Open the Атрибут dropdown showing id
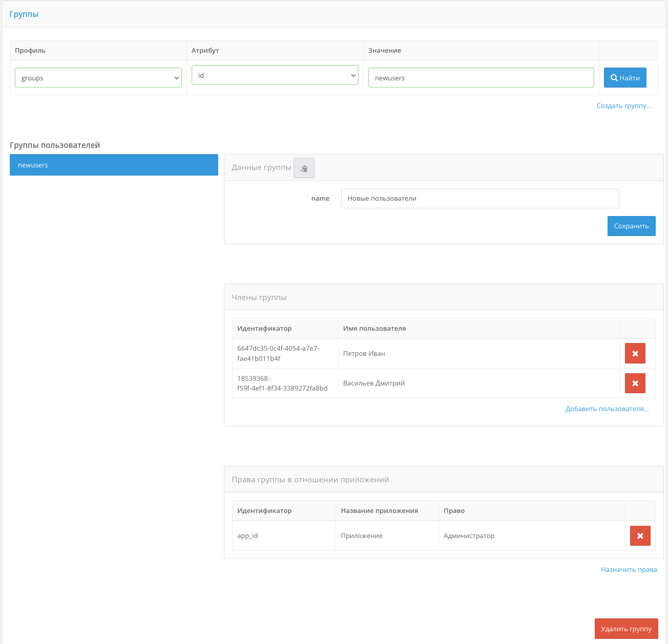This screenshot has width=668, height=644. tap(275, 75)
